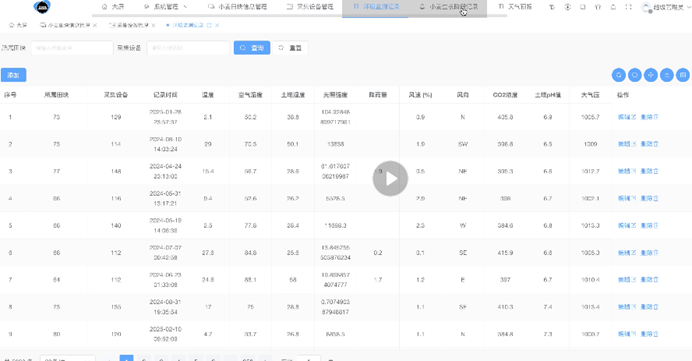Click the app logo at top left

click(42, 7)
